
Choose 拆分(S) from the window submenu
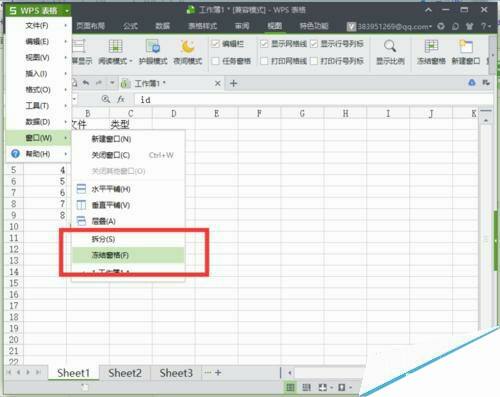[128, 239]
